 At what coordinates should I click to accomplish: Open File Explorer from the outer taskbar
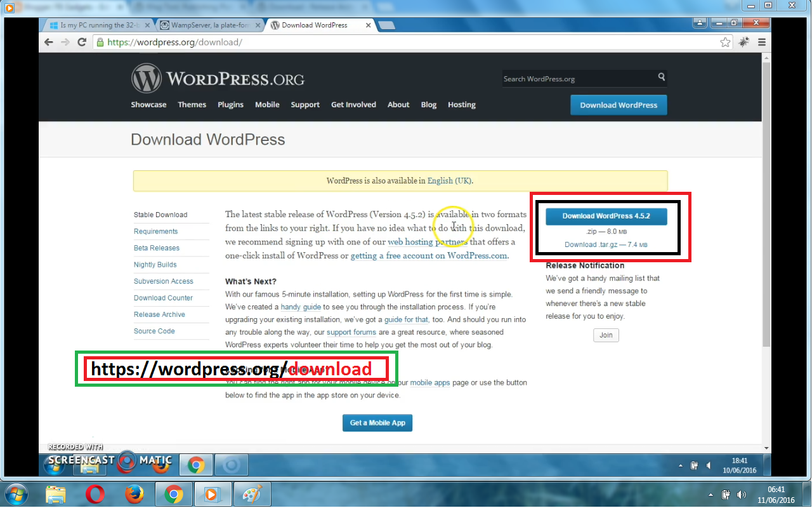click(x=56, y=495)
